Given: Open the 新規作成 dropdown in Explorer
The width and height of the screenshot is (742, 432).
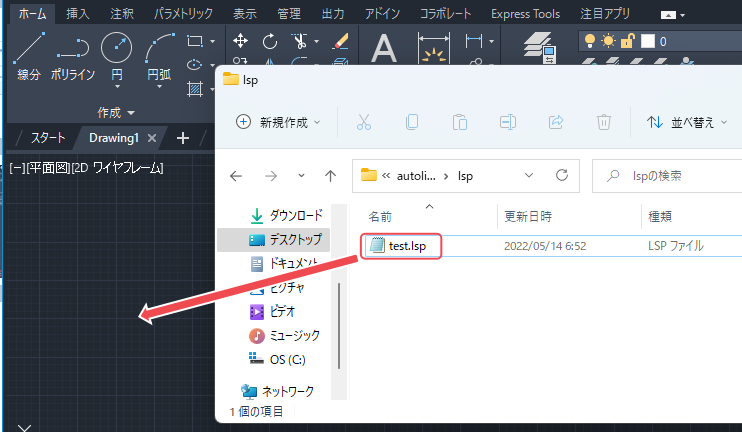Looking at the screenshot, I should pos(278,122).
